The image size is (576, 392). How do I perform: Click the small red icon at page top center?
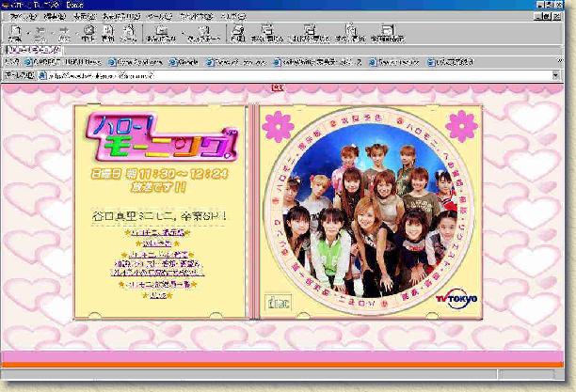(x=278, y=87)
